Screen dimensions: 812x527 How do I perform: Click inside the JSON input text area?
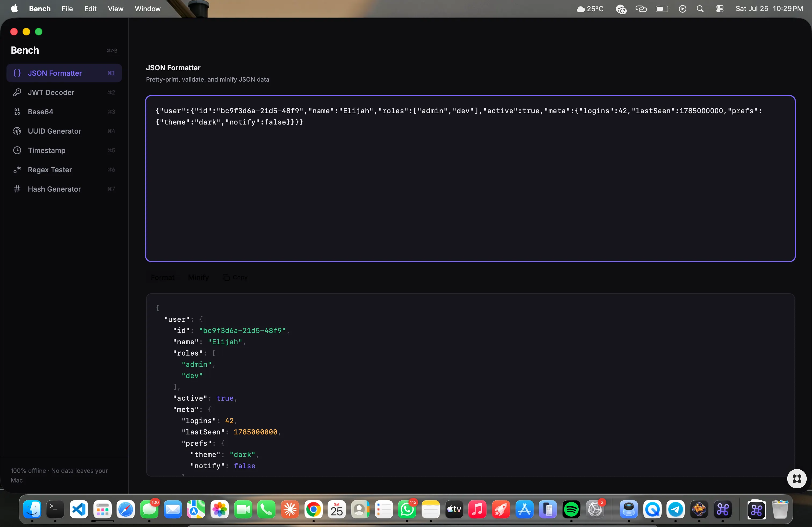(470, 179)
